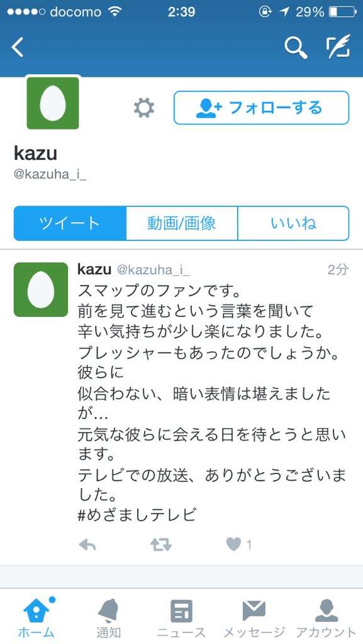Click the フォローする follow button
363x644 pixels.
262,108
